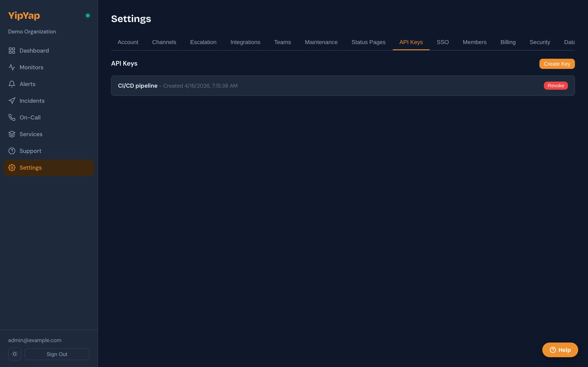Click the green status indicator dot

point(88,15)
